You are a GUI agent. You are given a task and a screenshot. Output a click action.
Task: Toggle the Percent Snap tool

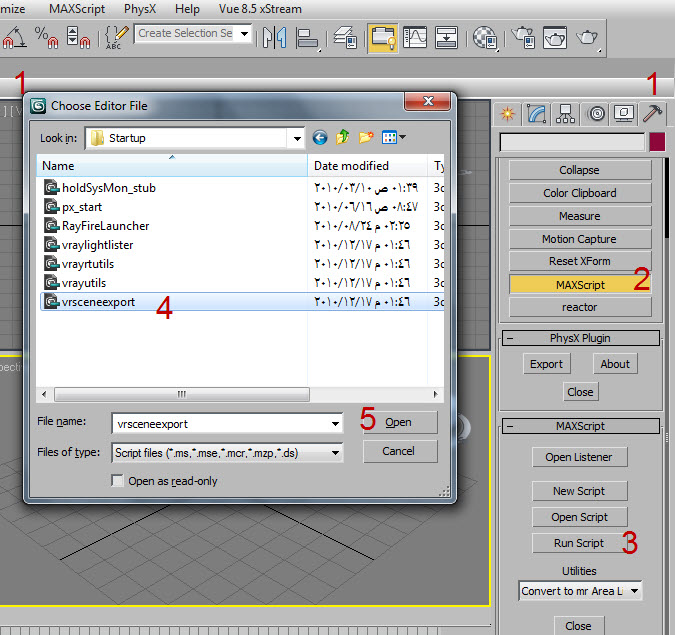46,37
